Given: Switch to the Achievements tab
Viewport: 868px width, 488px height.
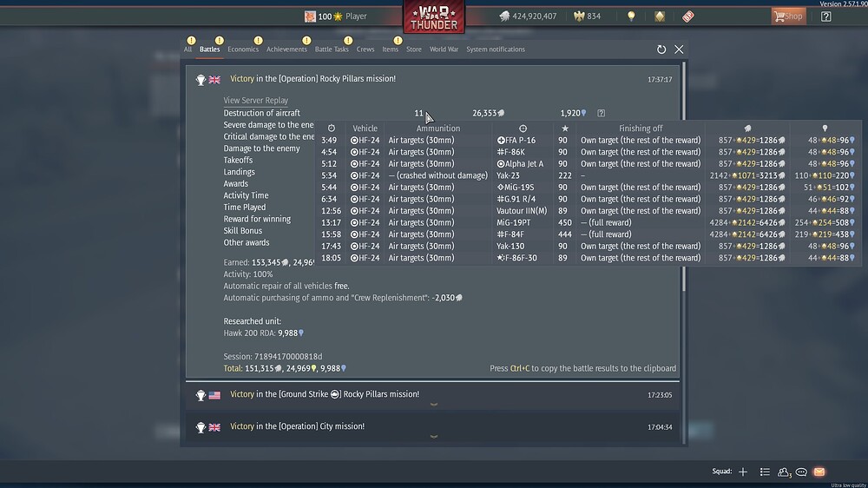Looking at the screenshot, I should [286, 49].
